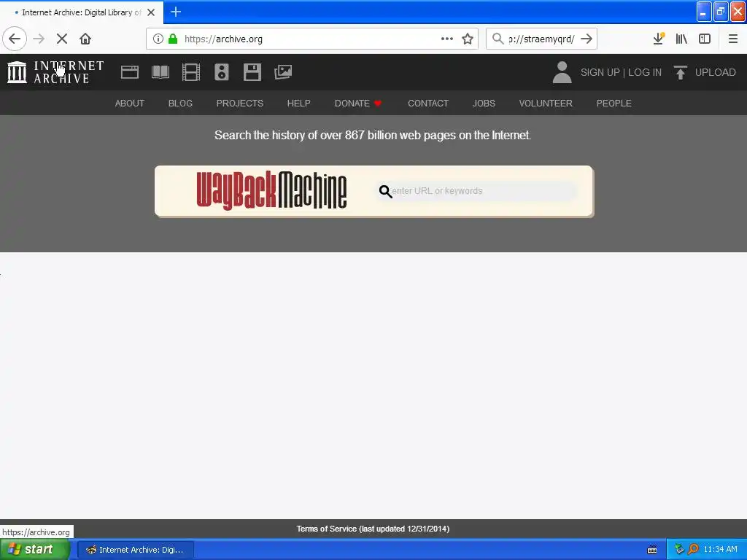The width and height of the screenshot is (747, 560).
Task: Click the Internet Archive logo
Action: click(55, 72)
